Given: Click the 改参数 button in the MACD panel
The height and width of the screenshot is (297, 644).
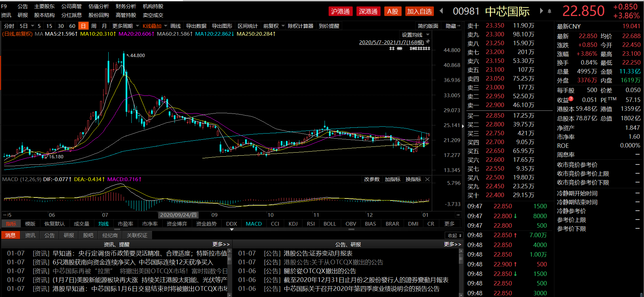Looking at the screenshot, I should (x=372, y=179).
